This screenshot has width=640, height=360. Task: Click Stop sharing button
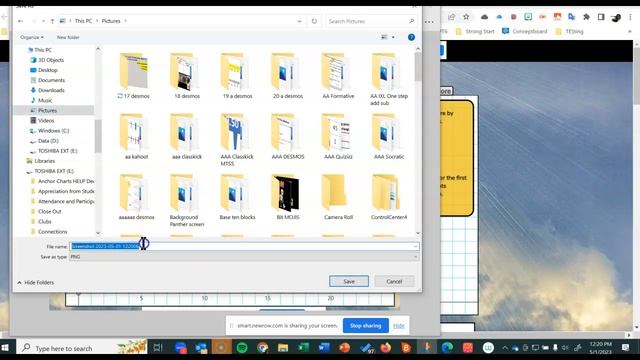(x=366, y=326)
